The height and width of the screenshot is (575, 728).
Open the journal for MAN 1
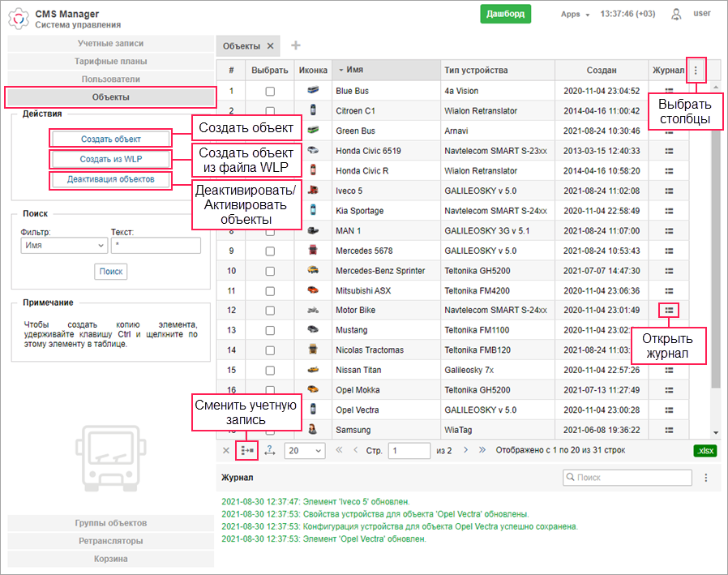pyautogui.click(x=669, y=231)
